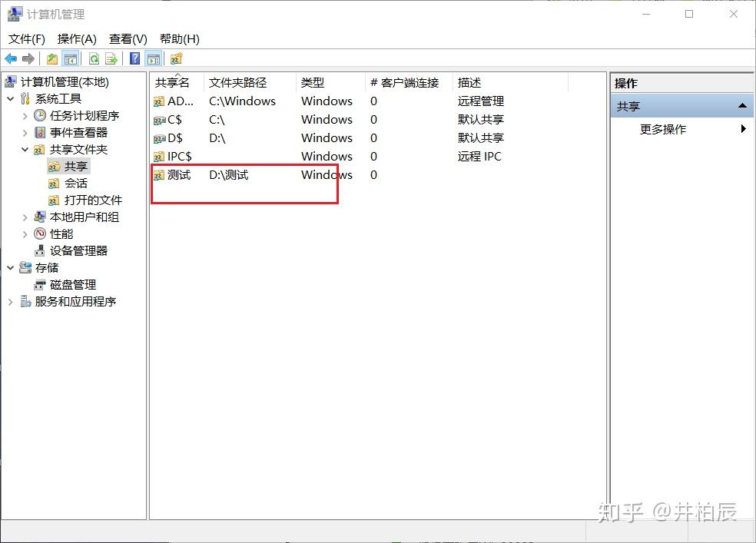756x543 pixels.
Task: Sort by the 共享名 column header
Action: pos(177,82)
